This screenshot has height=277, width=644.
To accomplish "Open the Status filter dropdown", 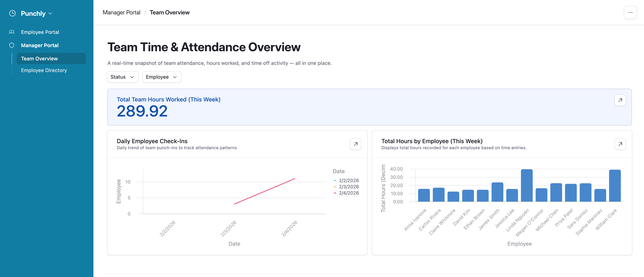I will point(123,77).
